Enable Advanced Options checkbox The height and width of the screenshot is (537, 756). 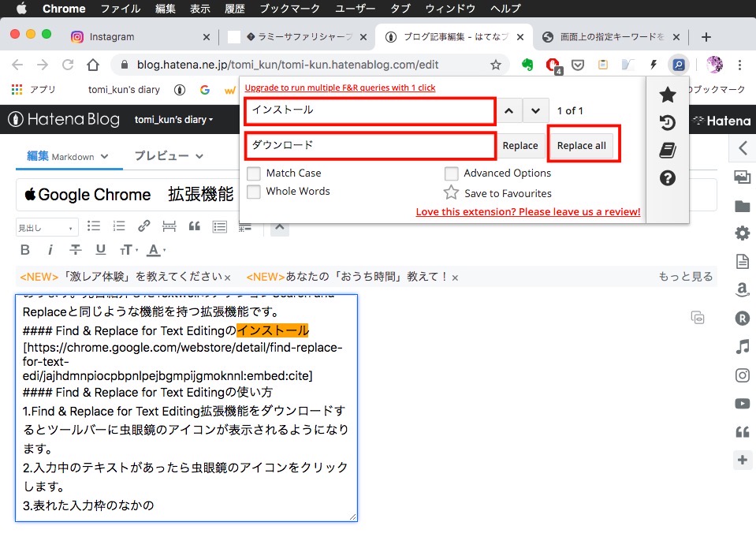tap(451, 173)
